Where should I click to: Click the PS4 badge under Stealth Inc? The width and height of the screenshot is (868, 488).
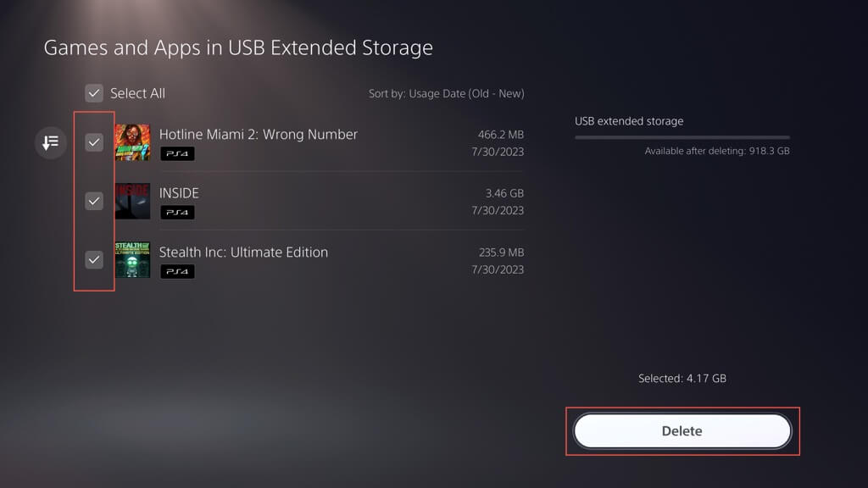(177, 271)
